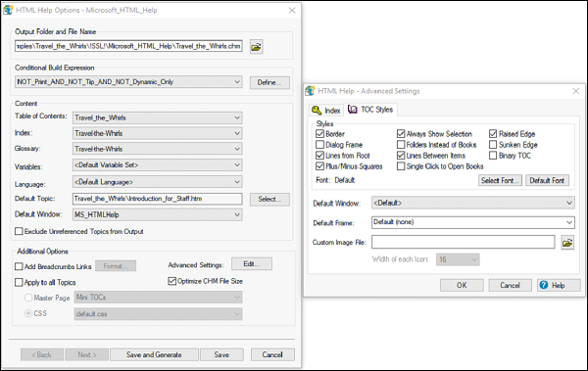Click Edit... for Advanced Settings
This screenshot has width=588, height=371.
pyautogui.click(x=252, y=264)
